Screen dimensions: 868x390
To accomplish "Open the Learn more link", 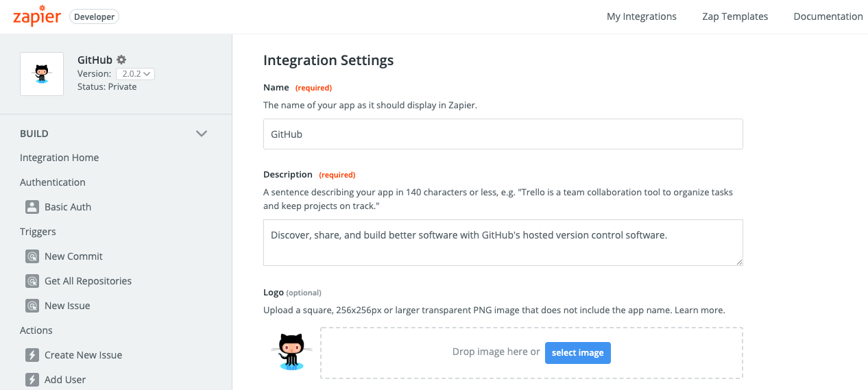I will [x=699, y=310].
